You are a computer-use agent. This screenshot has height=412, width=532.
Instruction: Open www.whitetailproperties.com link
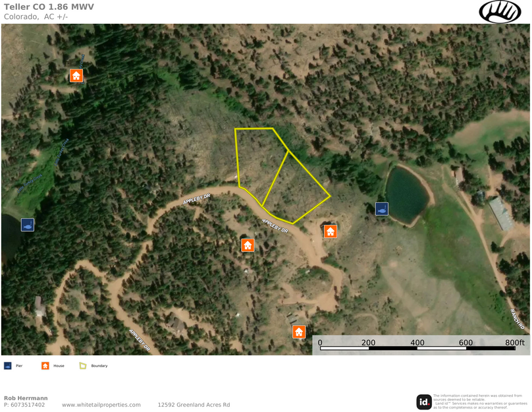click(101, 405)
